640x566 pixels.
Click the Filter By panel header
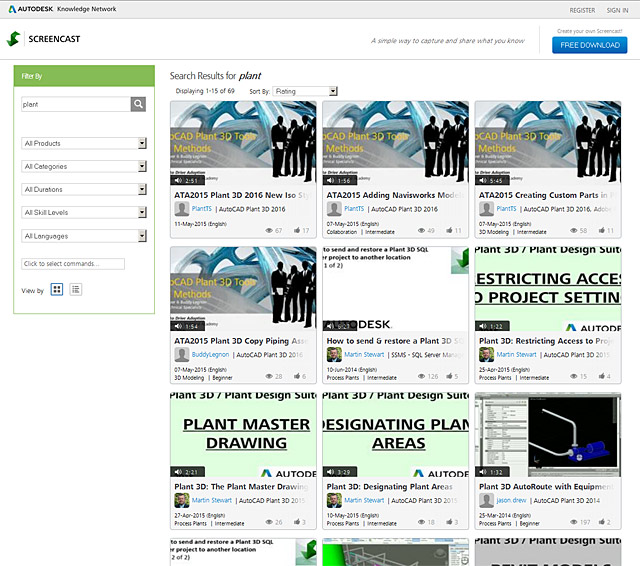[84, 76]
